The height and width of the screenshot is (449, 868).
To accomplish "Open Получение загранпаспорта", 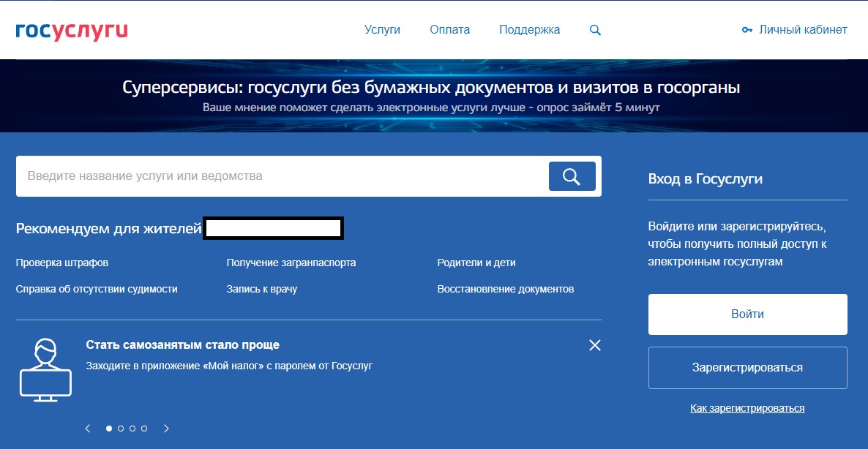I will (x=291, y=263).
